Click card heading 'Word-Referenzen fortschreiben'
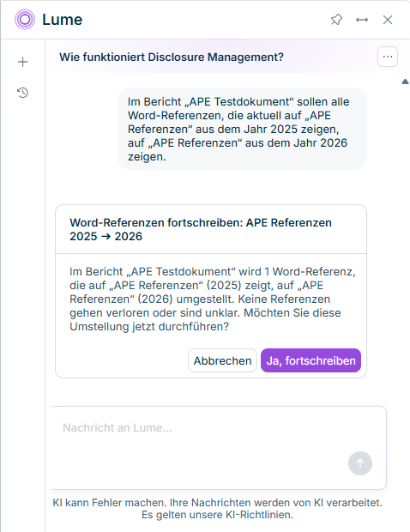This screenshot has width=410, height=532. [201, 229]
